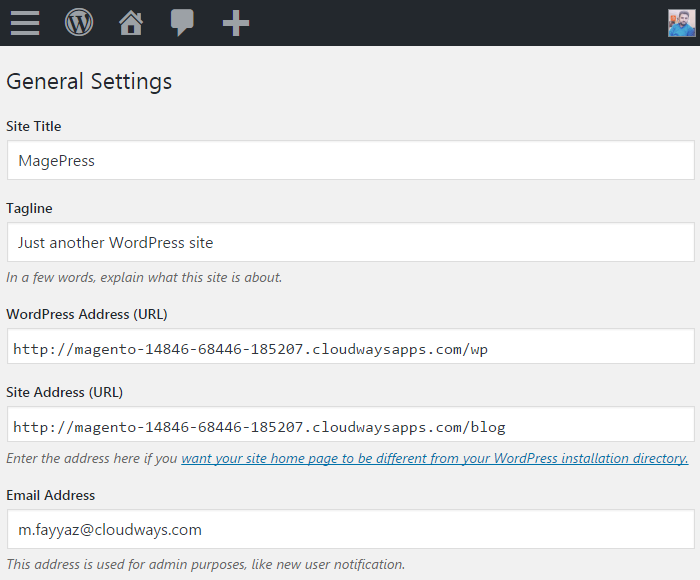
Task: Open the user profile avatar
Action: pos(681,22)
